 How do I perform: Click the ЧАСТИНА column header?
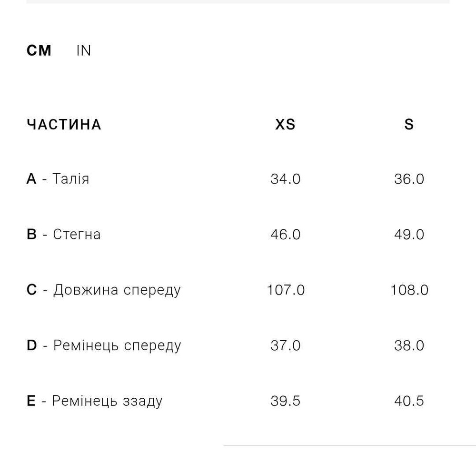64,125
